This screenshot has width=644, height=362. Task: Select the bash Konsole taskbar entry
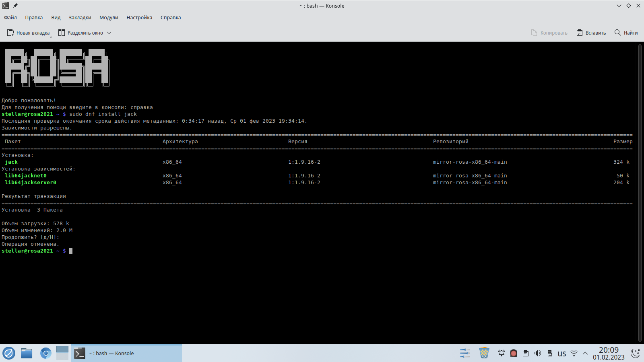126,353
